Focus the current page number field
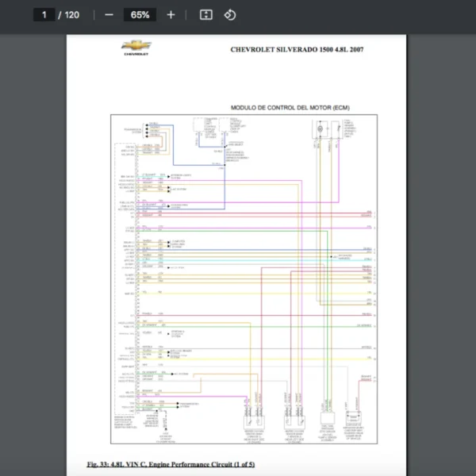Image resolution: width=476 pixels, height=476 pixels. pyautogui.click(x=45, y=14)
